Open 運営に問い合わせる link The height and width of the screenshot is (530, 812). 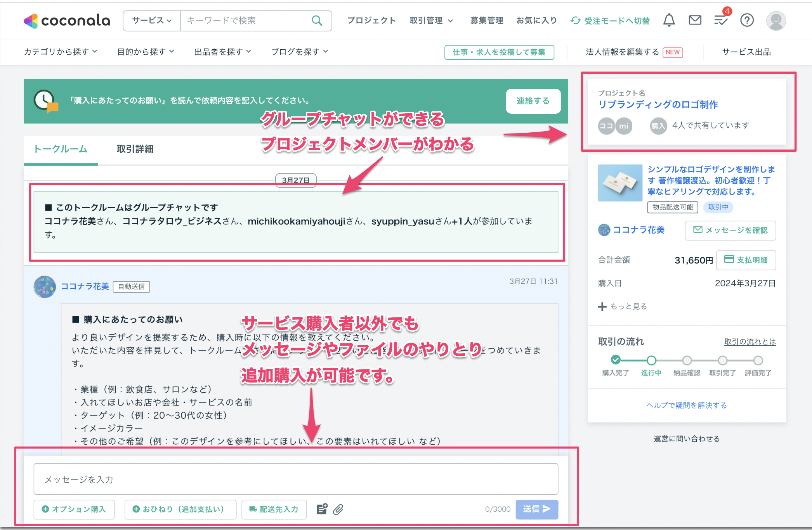pos(686,439)
